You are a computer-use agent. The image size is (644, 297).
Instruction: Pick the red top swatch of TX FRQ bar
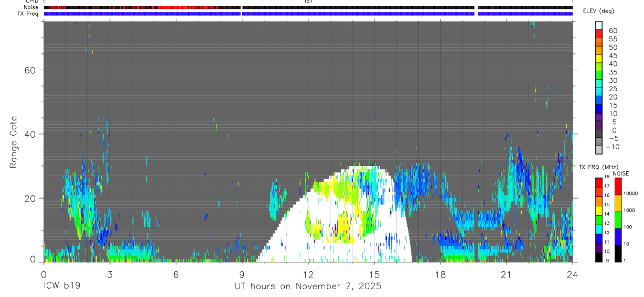tap(598, 182)
